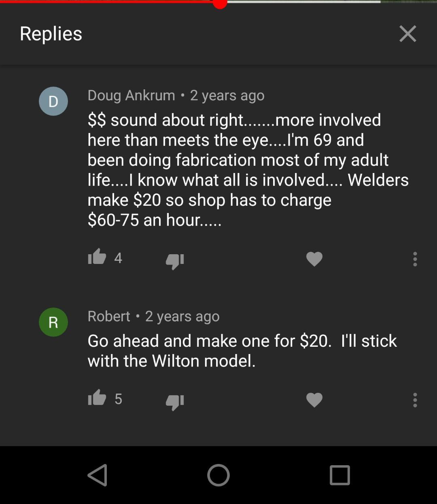Tap the Android home circle button
This screenshot has height=504, width=437.
click(x=218, y=475)
